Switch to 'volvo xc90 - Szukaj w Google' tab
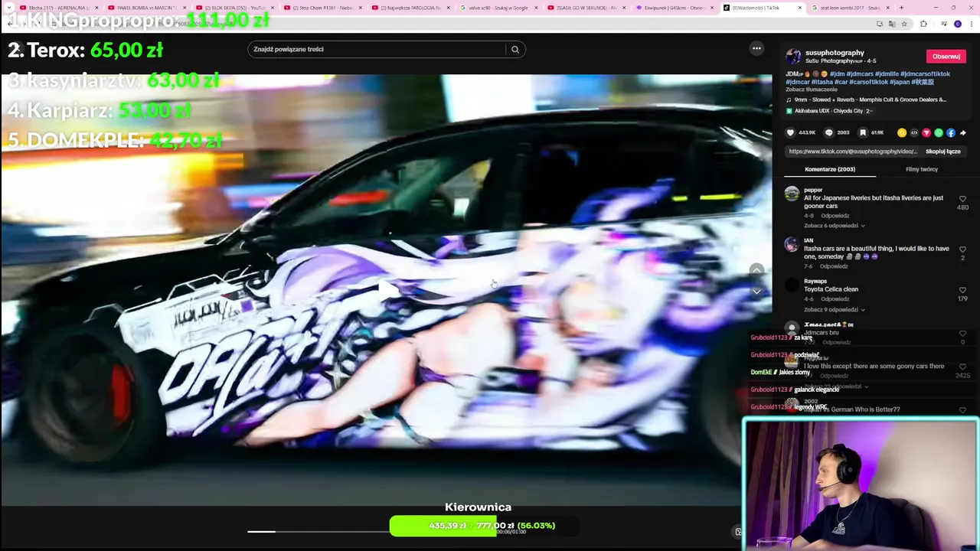The image size is (980, 551). tap(498, 8)
